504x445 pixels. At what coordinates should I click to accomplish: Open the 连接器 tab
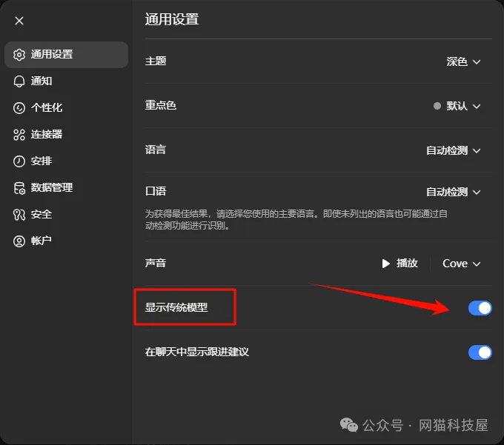[66, 135]
